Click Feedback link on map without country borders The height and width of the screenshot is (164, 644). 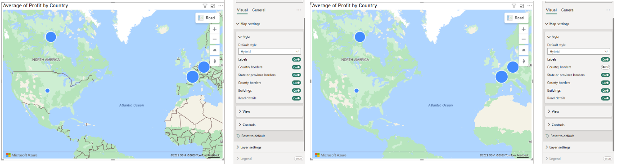(x=523, y=155)
